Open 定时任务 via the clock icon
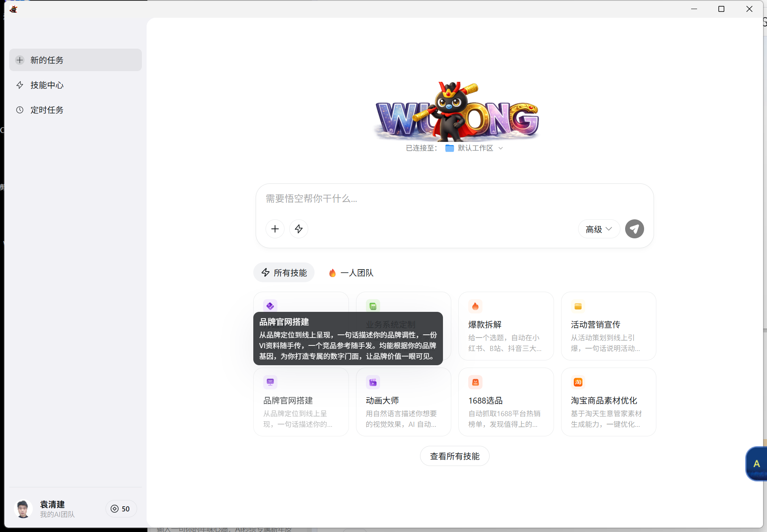The width and height of the screenshot is (767, 532). pyautogui.click(x=20, y=110)
